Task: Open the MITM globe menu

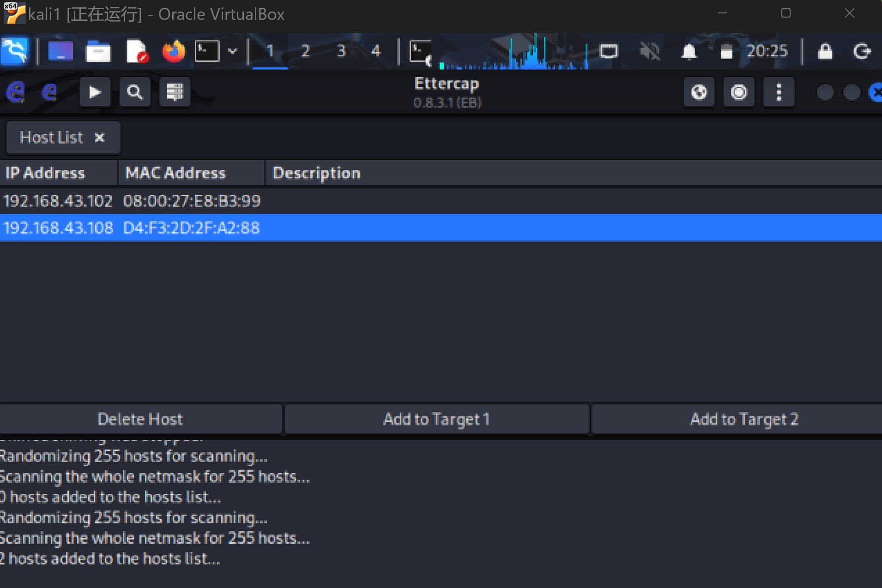Action: click(699, 92)
